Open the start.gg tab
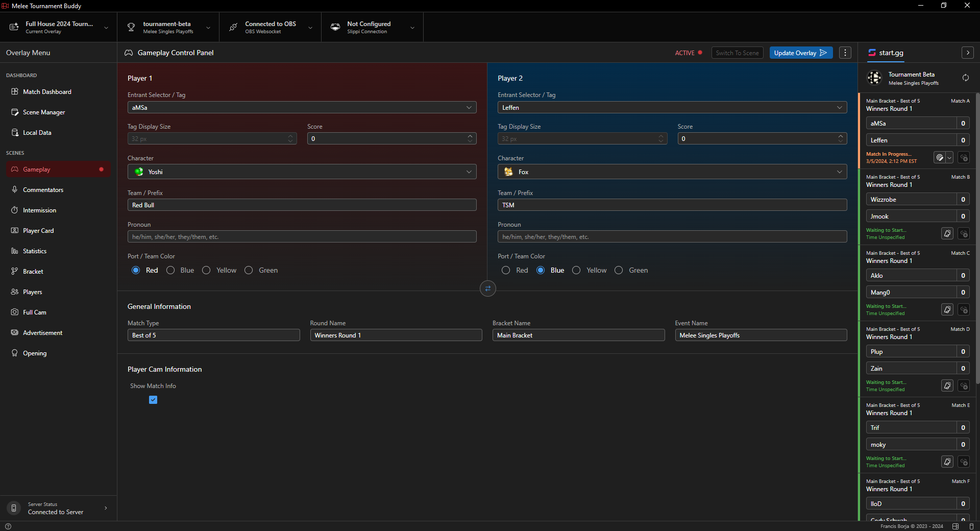 click(886, 53)
